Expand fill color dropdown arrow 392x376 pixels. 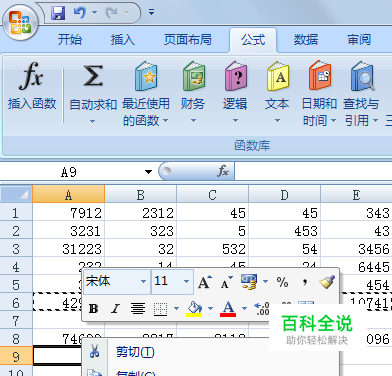[210, 309]
